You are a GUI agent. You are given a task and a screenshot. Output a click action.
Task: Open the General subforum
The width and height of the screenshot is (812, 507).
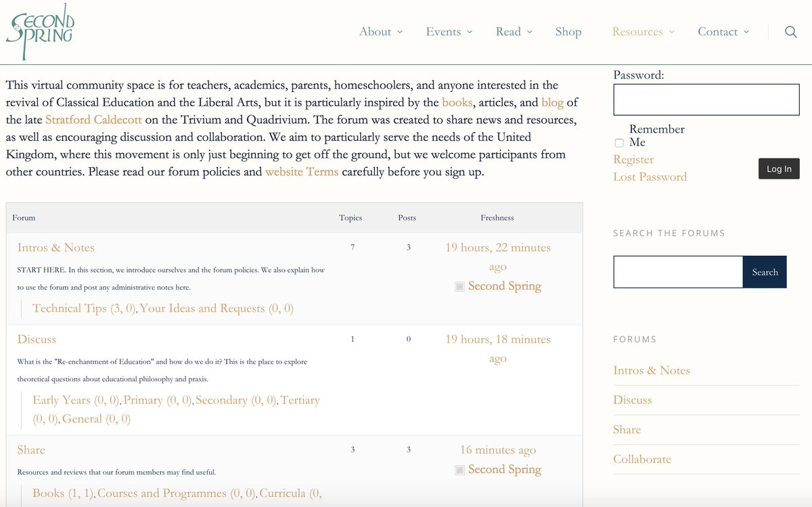(x=96, y=419)
